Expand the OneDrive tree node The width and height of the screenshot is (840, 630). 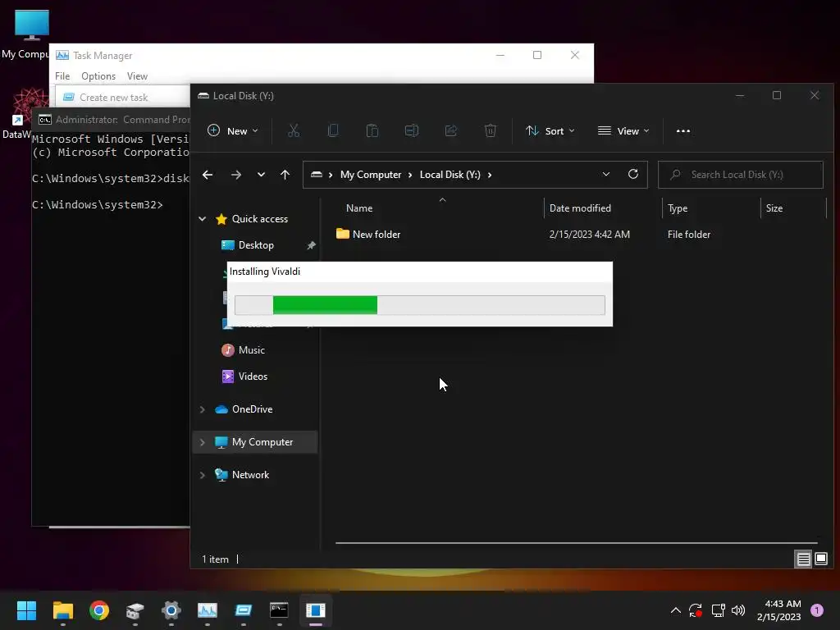click(203, 409)
